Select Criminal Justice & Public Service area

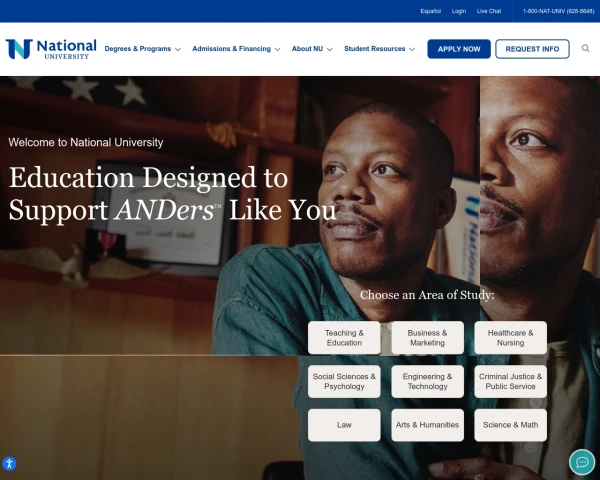tap(510, 381)
